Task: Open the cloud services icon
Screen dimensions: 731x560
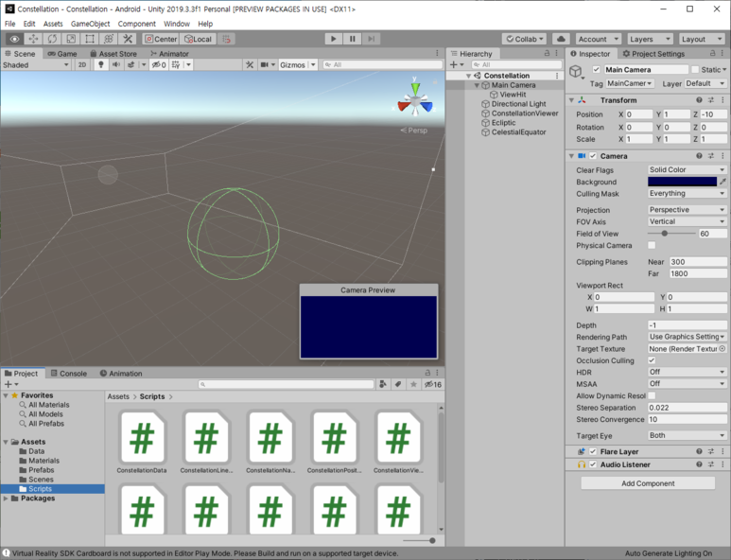Action: [x=561, y=39]
